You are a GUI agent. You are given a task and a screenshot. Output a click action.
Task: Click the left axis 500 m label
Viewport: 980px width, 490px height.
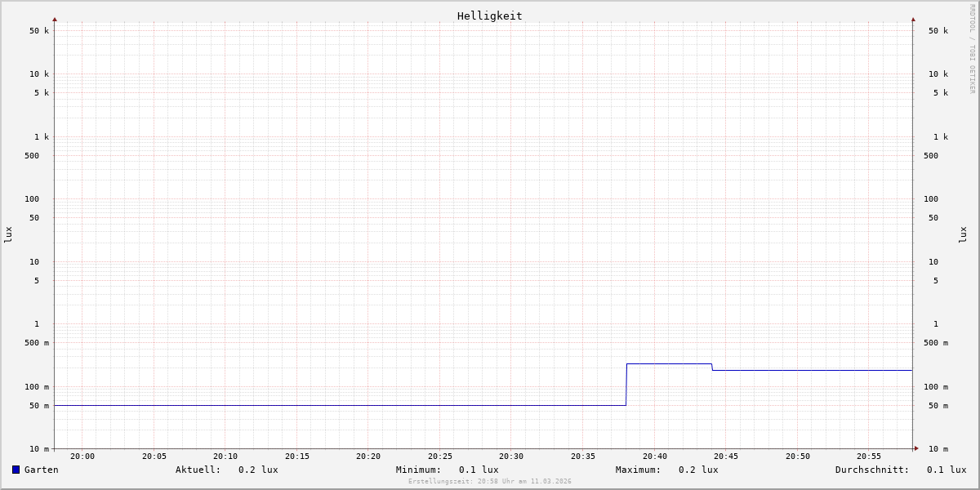point(37,343)
